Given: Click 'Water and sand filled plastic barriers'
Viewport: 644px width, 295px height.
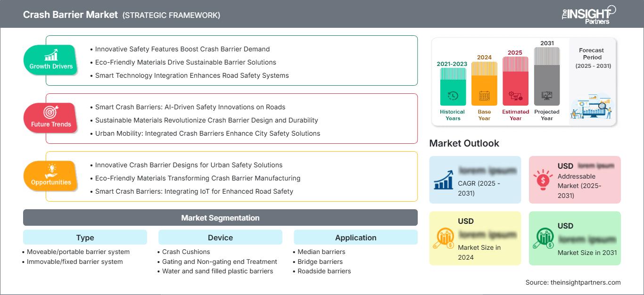Looking at the screenshot, I should (x=218, y=271).
